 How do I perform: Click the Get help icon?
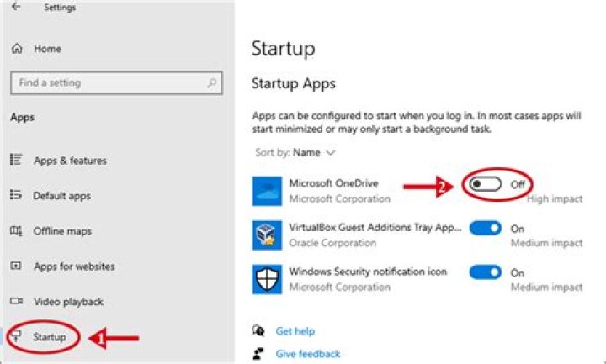(x=260, y=331)
